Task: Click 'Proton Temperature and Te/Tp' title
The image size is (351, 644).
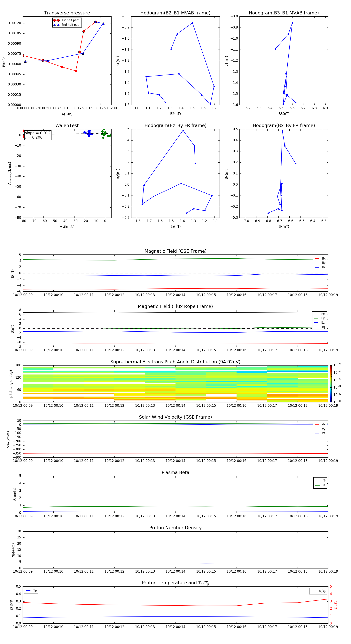Action: [175, 583]
